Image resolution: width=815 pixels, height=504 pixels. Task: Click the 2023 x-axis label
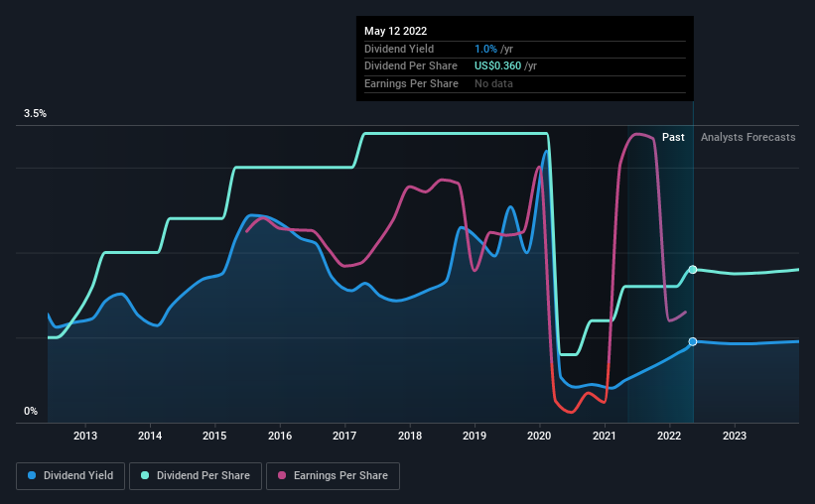pos(735,436)
